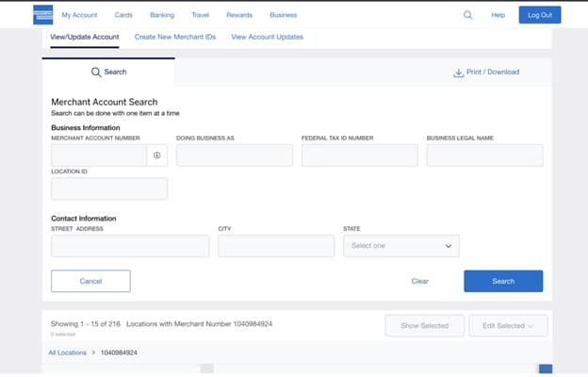
Task: Open the Travel menu
Action: pos(201,15)
